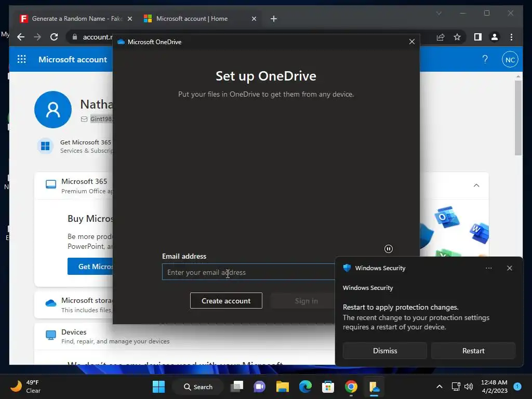This screenshot has width=532, height=399.
Task: Launch Teams Chat from taskbar
Action: click(x=260, y=387)
